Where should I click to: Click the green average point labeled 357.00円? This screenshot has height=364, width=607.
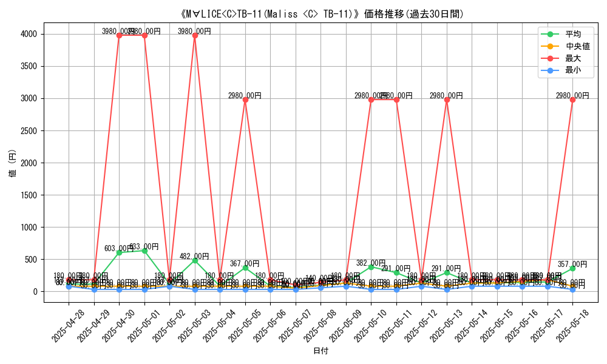click(x=573, y=269)
